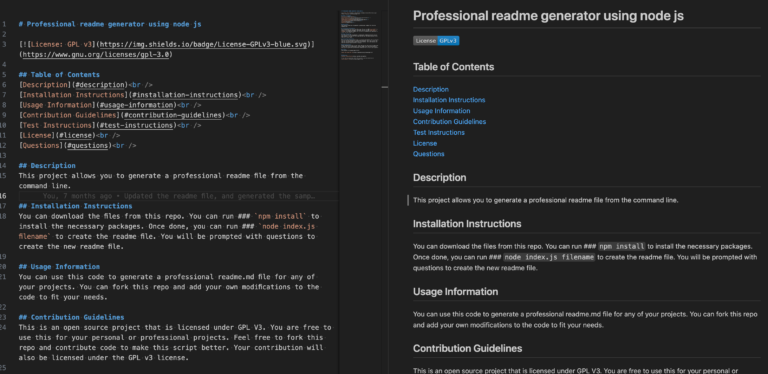Click the '## Usage Information' source heading
The width and height of the screenshot is (768, 374).
coord(59,266)
